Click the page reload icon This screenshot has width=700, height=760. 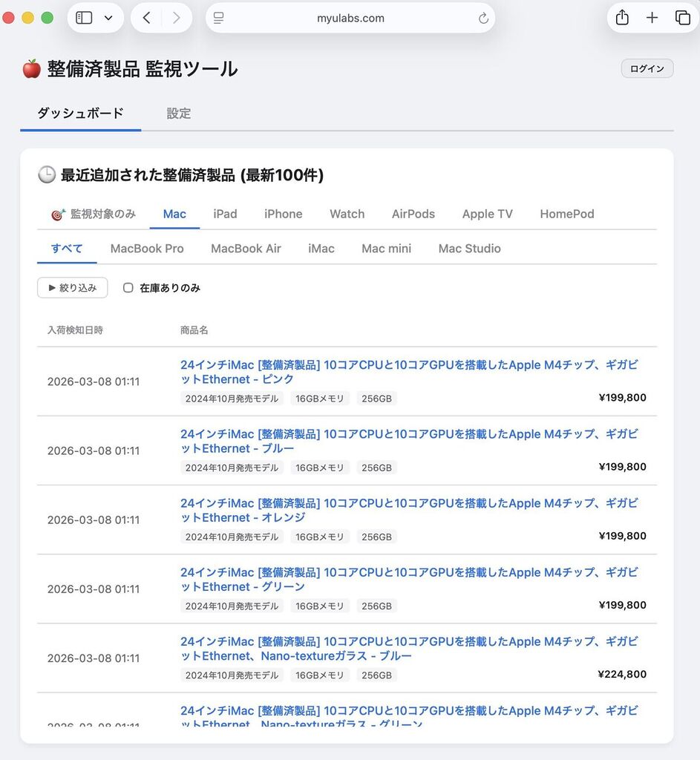click(483, 19)
